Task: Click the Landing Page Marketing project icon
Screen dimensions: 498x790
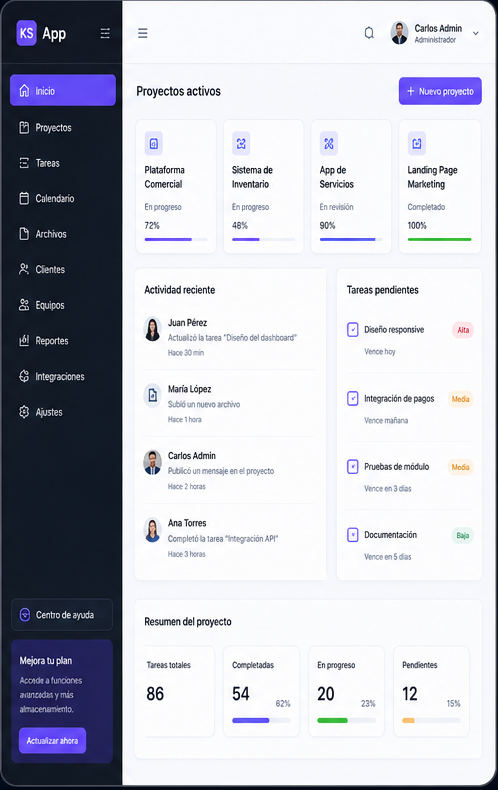Action: click(417, 144)
